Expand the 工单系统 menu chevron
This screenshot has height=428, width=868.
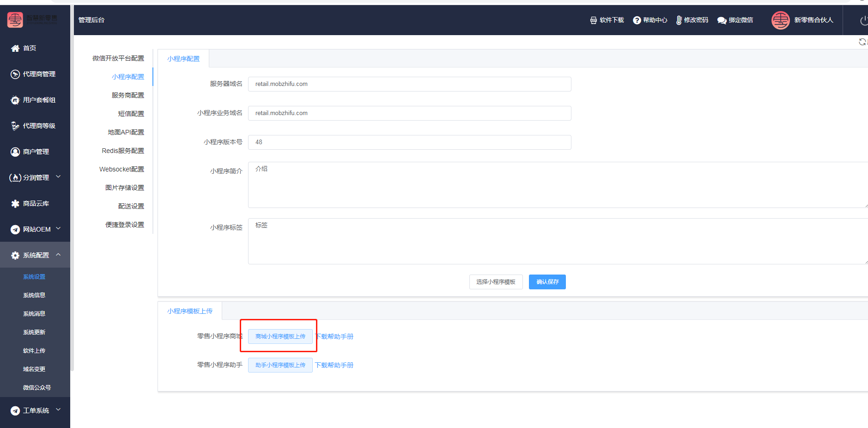pos(58,410)
